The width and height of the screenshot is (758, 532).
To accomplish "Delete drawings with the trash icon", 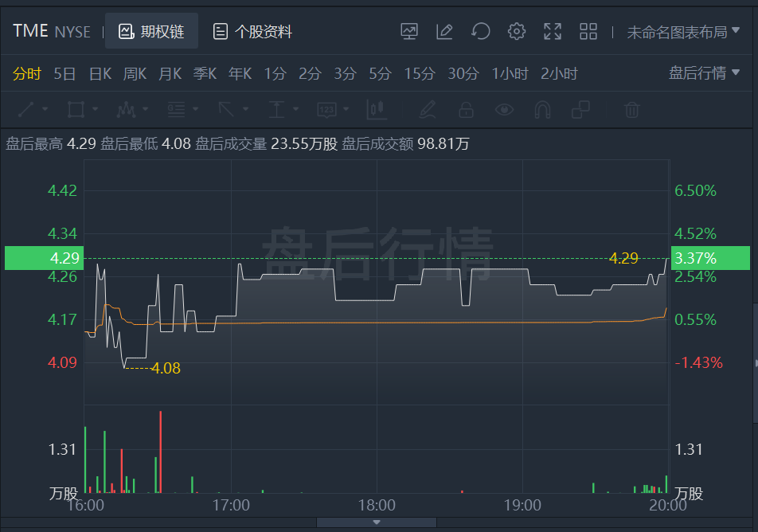I will click(x=632, y=110).
